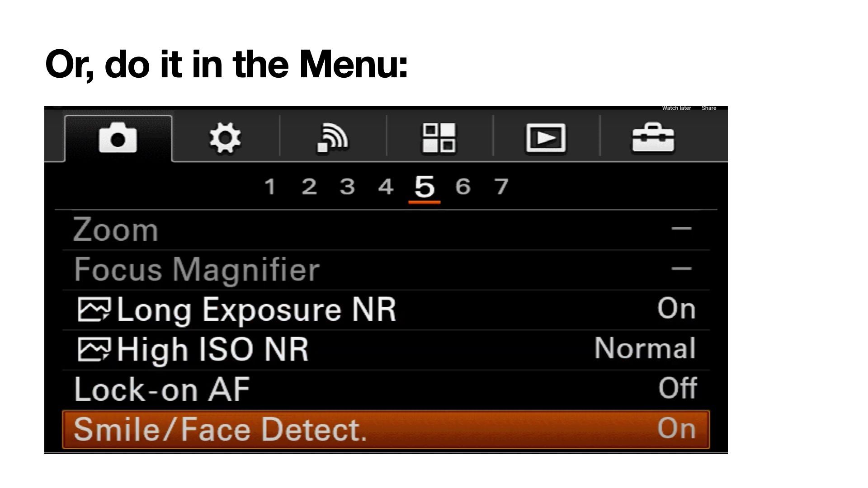Open the playback settings tab
The height and width of the screenshot is (488, 868).
coord(546,138)
